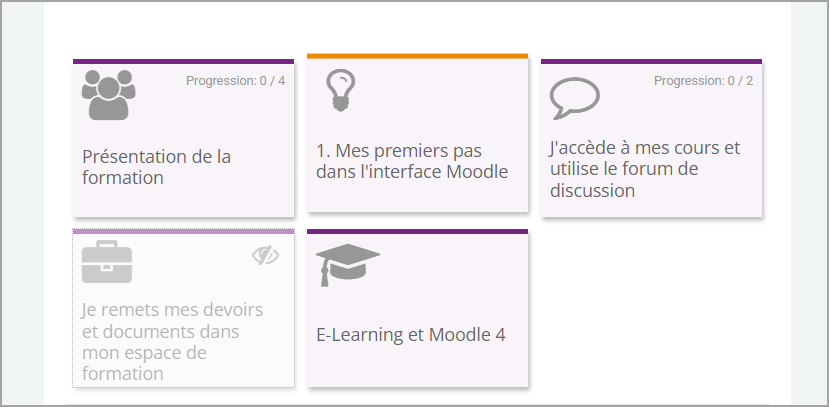Open J'accède à mes cours forum section
This screenshot has height=407, width=829.
coord(645,169)
